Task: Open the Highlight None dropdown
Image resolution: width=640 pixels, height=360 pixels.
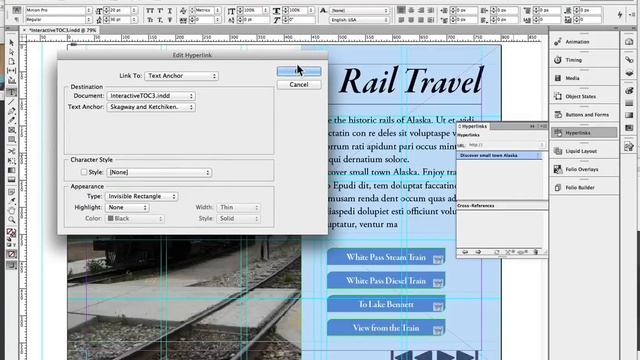Action: coord(127,207)
